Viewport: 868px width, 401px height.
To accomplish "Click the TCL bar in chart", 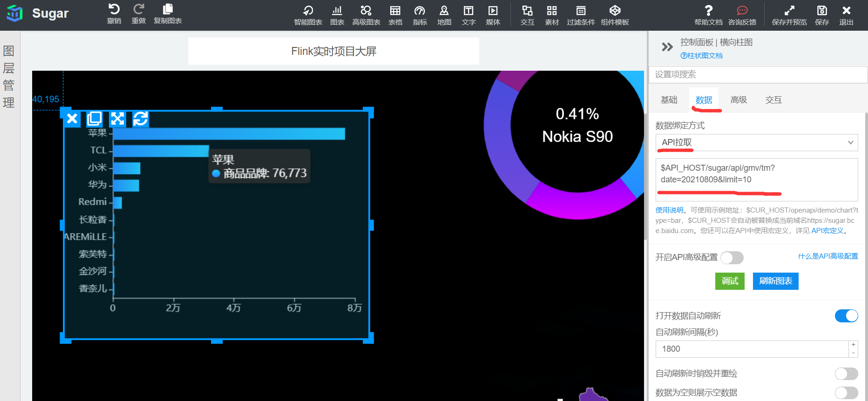I will (161, 151).
